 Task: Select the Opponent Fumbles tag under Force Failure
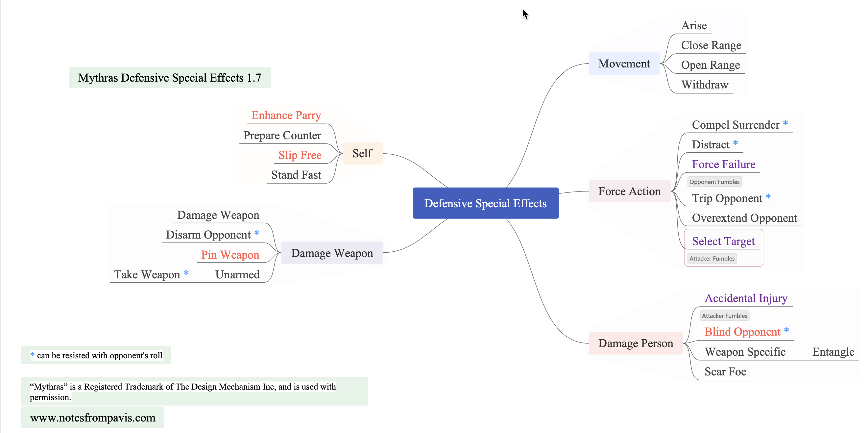(x=714, y=182)
